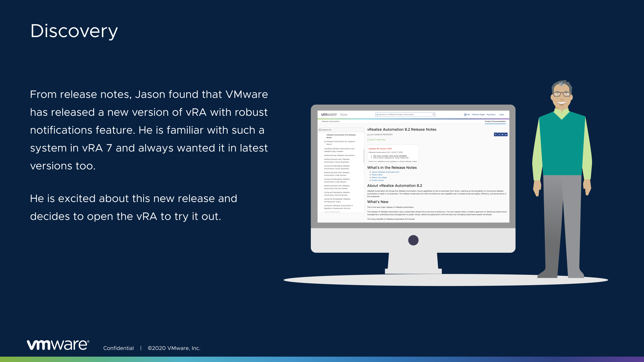Click the About vRealize Automation 8.2 heading
Screen dimensions: 644x362
click(x=394, y=186)
